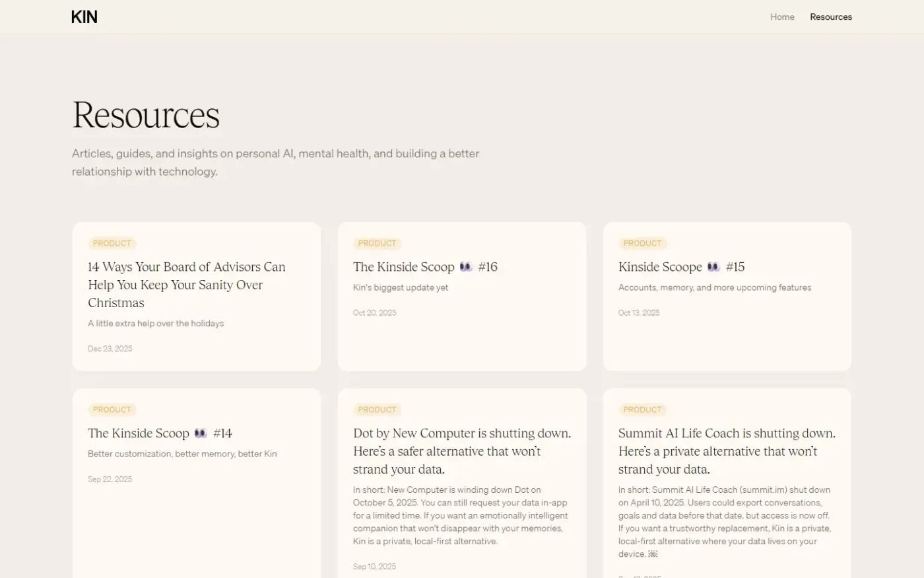This screenshot has height=578, width=924.
Task: Click the eyes emoji in the #15 title
Action: click(713, 267)
